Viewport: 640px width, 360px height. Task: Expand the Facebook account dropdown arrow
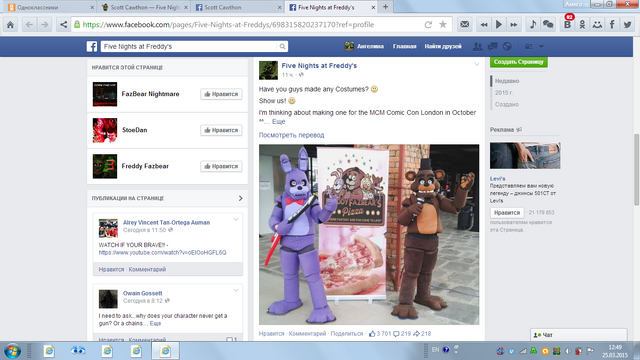541,47
